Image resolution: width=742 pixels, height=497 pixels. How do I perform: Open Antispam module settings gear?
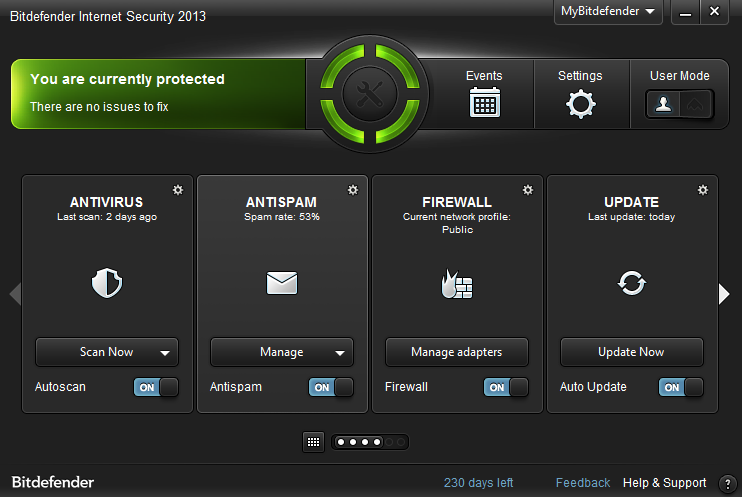353,190
